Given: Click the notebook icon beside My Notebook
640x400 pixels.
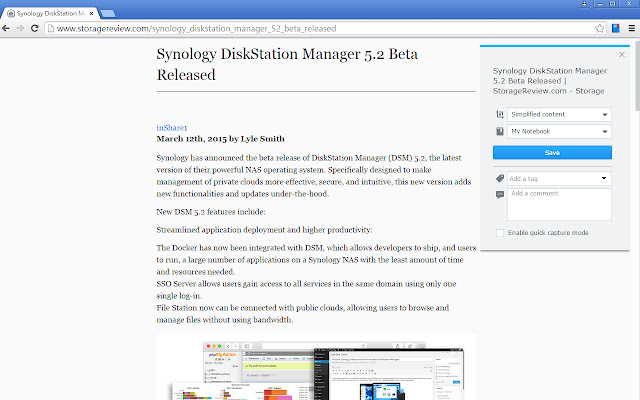Looking at the screenshot, I should coord(500,131).
